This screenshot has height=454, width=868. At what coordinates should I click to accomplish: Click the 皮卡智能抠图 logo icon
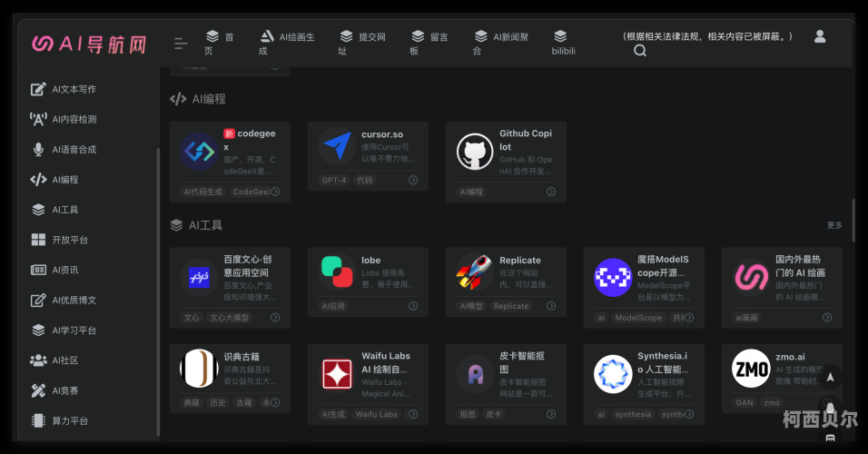coord(475,374)
